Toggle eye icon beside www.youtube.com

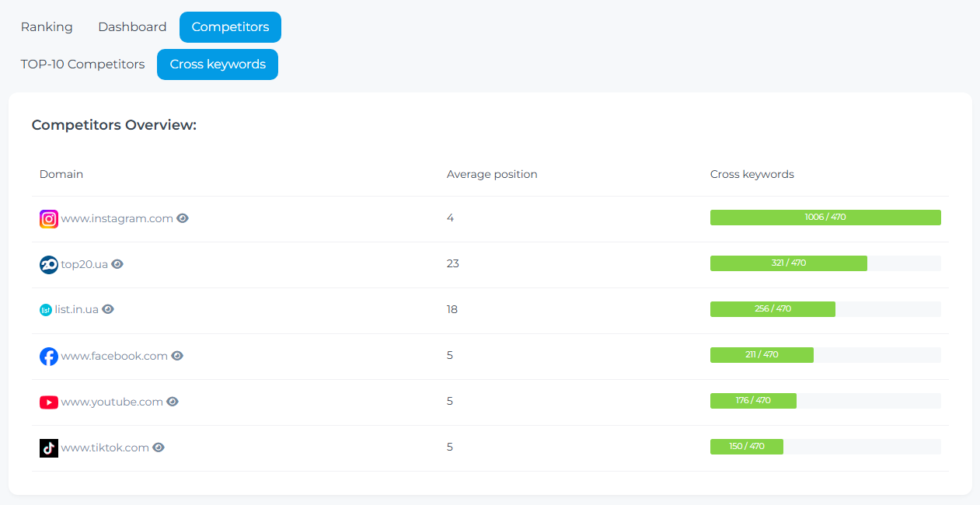[x=173, y=402]
